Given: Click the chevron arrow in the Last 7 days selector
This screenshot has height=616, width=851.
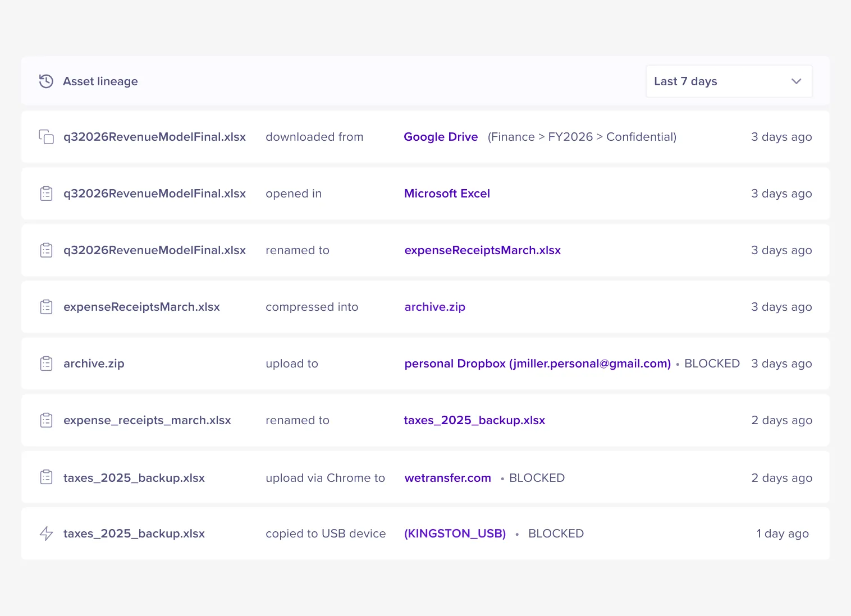Looking at the screenshot, I should click(x=796, y=81).
